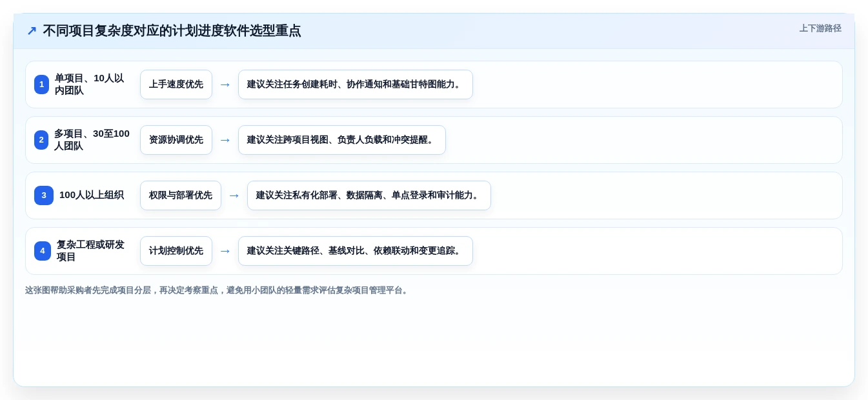Viewport: 868px width, 400px height.
Task: Click the number 3 badge
Action: point(44,195)
